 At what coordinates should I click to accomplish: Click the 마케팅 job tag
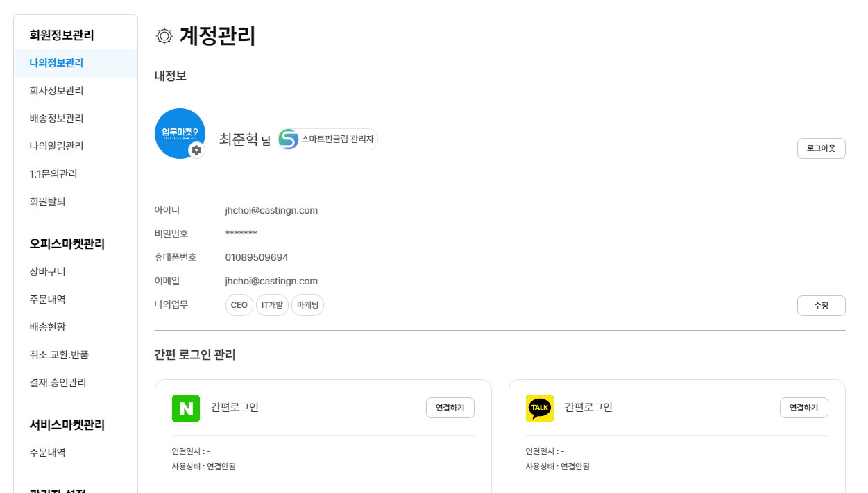click(x=307, y=305)
